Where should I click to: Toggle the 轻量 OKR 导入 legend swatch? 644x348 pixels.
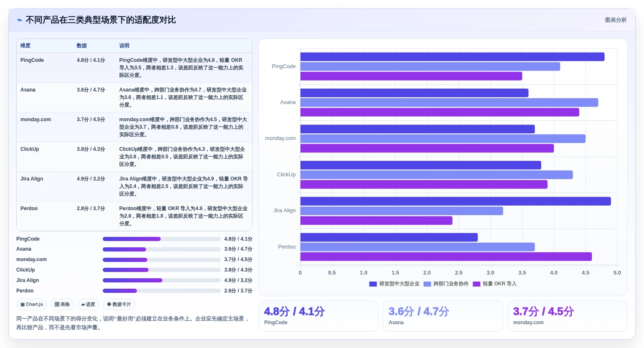point(476,284)
